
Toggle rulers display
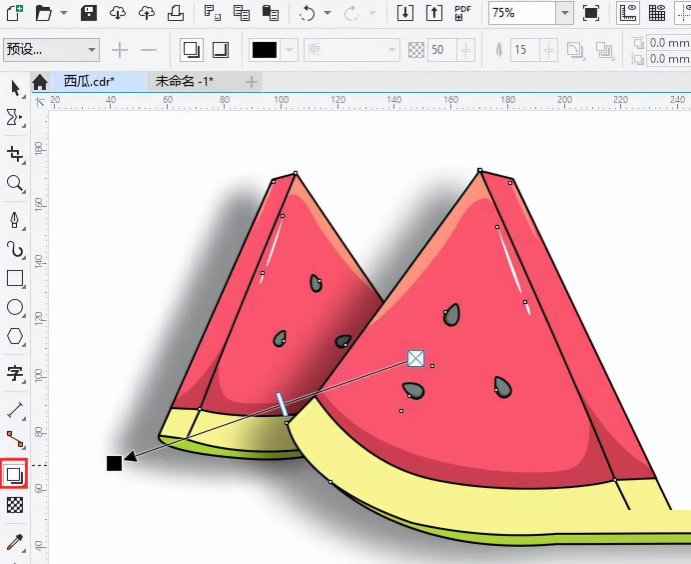click(628, 13)
